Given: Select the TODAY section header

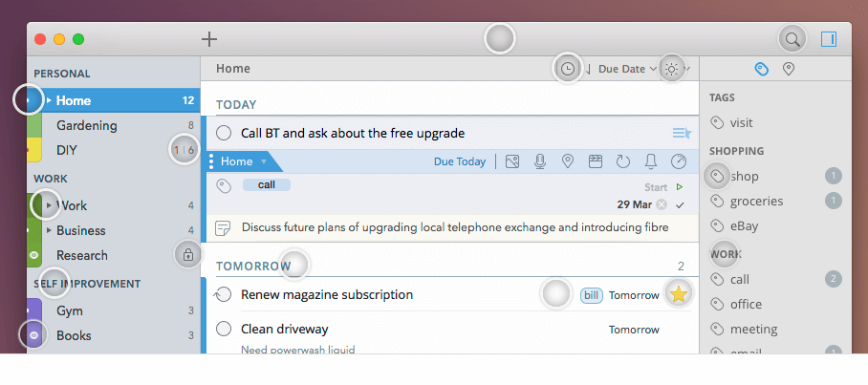Looking at the screenshot, I should [236, 105].
